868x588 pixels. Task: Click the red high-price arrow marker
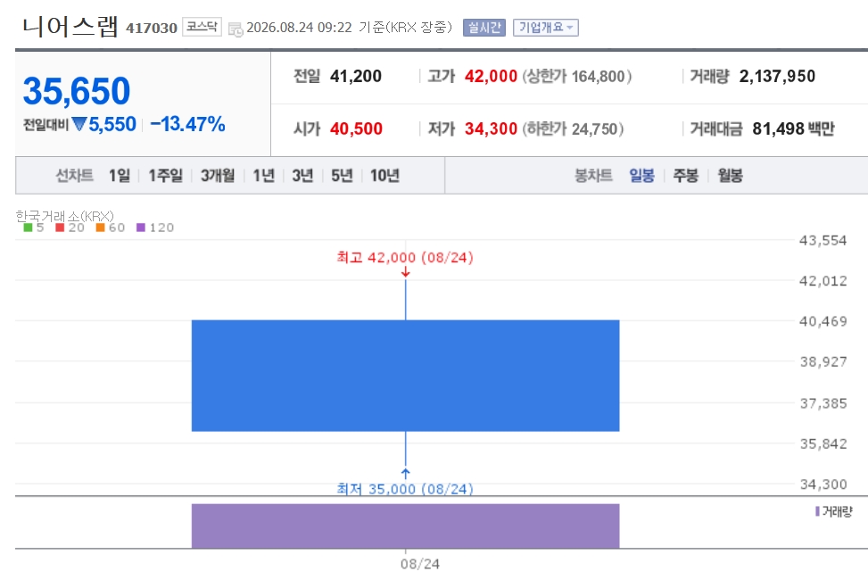click(406, 272)
